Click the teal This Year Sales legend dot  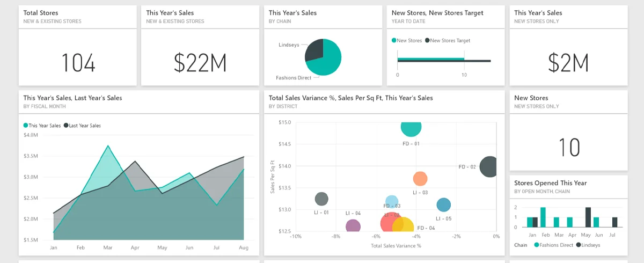[26, 125]
